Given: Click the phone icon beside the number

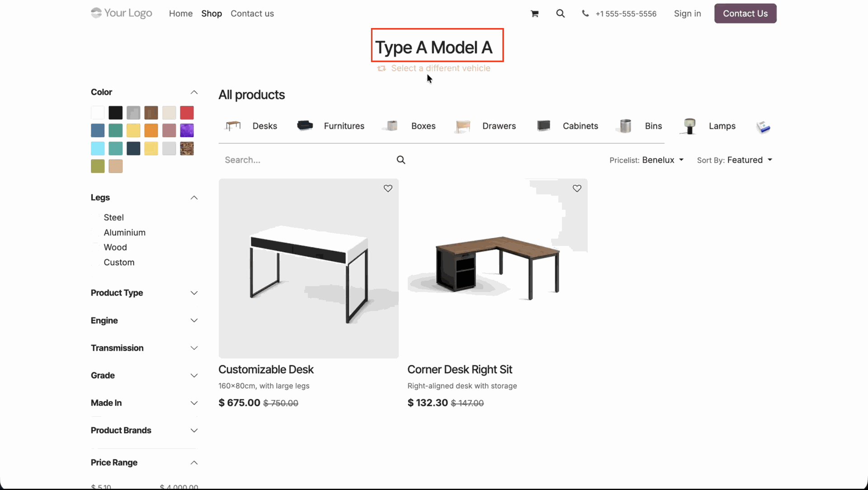Looking at the screenshot, I should tap(585, 14).
